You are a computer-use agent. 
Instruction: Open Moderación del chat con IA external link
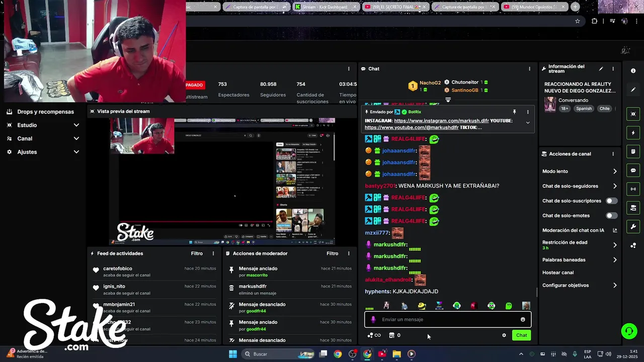[615, 230]
